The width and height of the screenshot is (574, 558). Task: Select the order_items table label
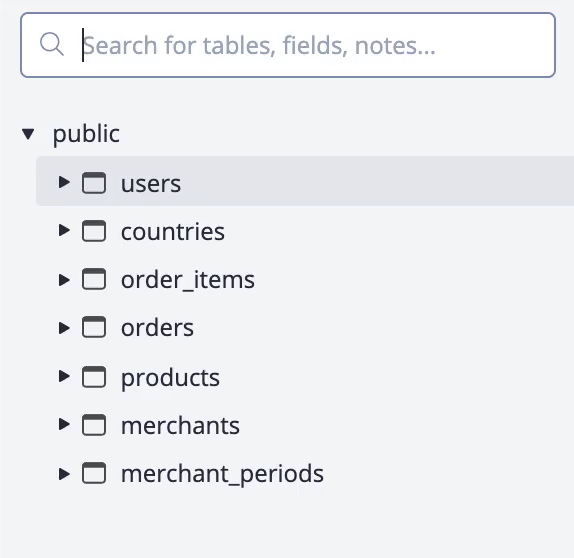point(188,280)
